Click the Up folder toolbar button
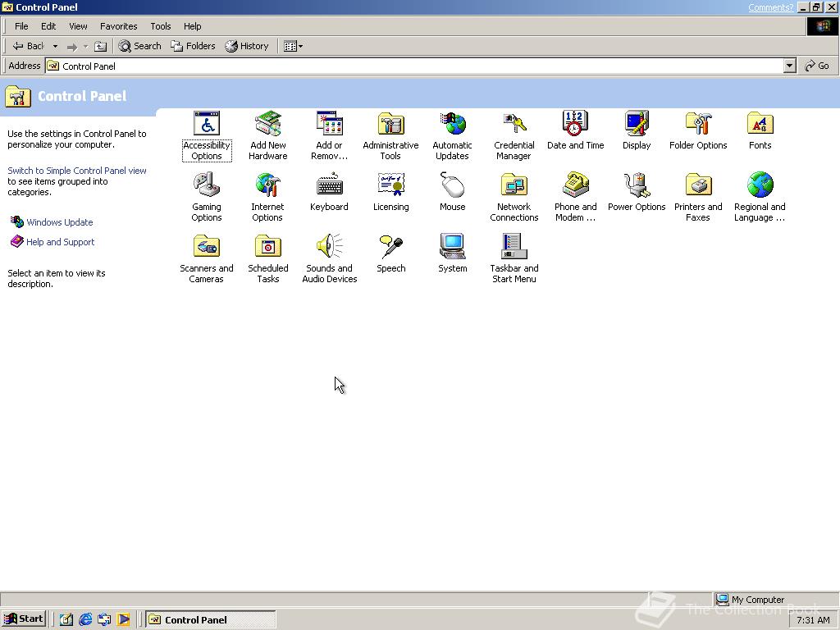The width and height of the screenshot is (840, 630). pyautogui.click(x=101, y=47)
